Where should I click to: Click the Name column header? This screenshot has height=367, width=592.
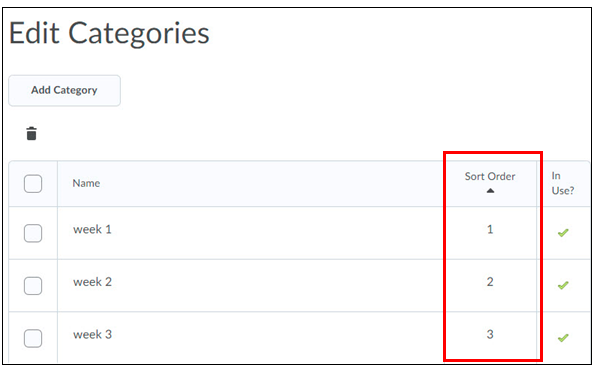[x=86, y=184]
